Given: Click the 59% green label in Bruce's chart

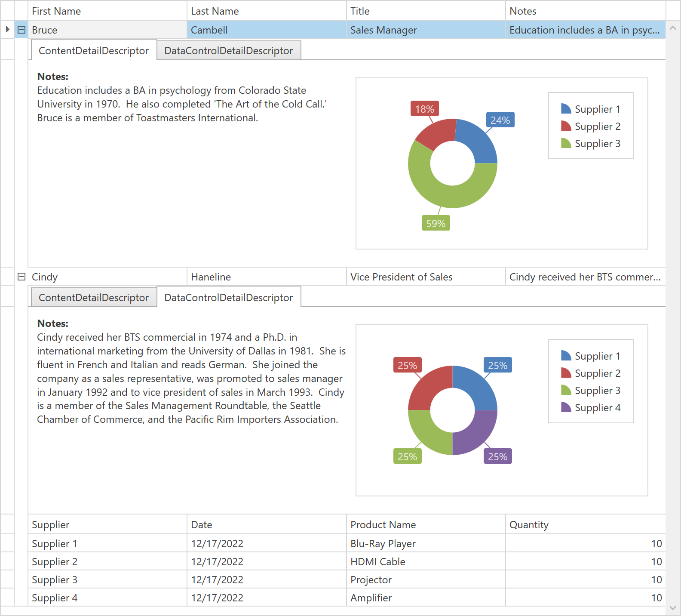Looking at the screenshot, I should coord(436,223).
